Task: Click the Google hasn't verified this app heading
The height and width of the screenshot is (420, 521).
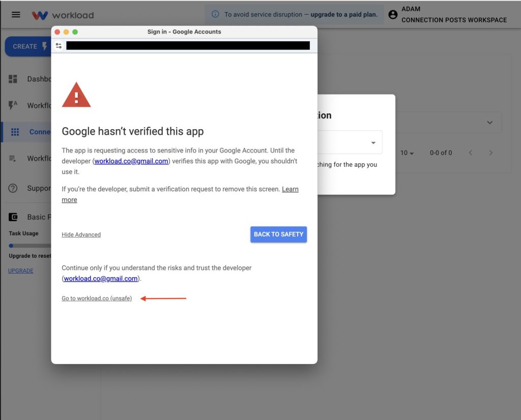Action: click(x=133, y=132)
